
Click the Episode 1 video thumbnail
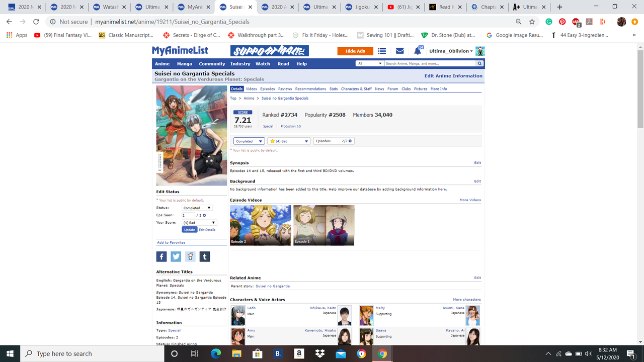[324, 225]
